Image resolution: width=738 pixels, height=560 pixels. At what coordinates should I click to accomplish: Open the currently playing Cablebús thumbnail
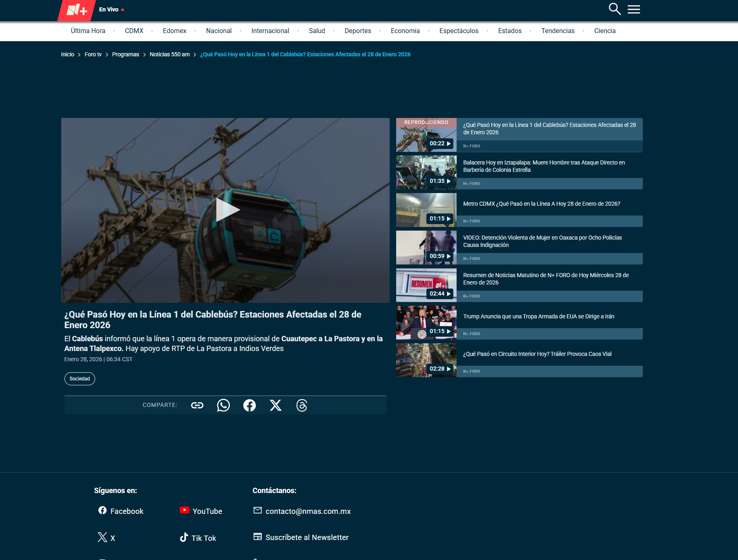(426, 135)
